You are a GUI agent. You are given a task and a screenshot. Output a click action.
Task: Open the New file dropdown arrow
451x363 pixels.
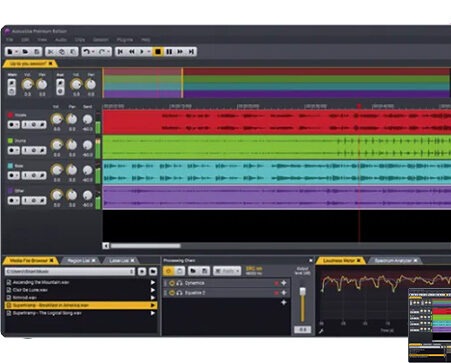coord(16,52)
